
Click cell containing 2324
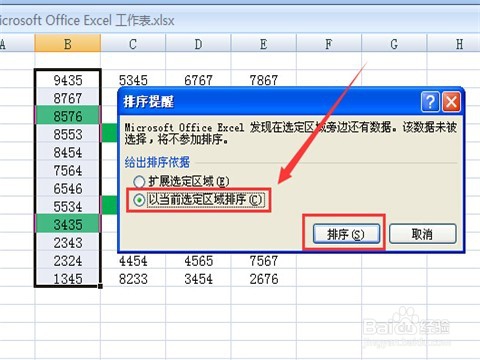68,260
